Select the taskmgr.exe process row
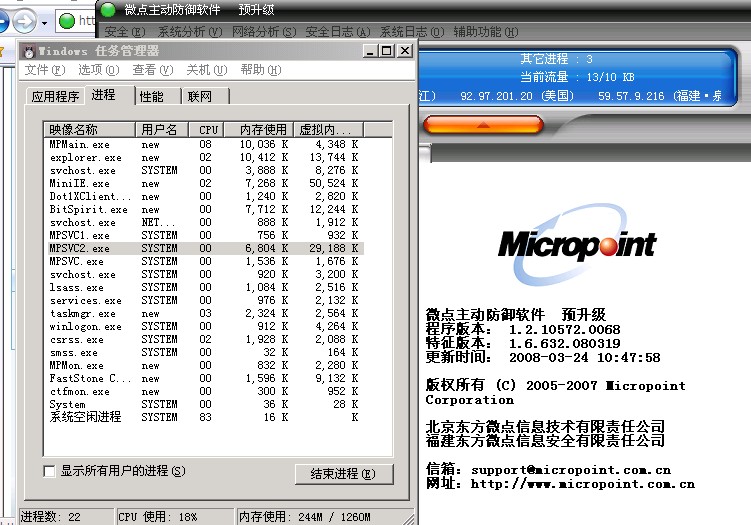 coord(205,313)
